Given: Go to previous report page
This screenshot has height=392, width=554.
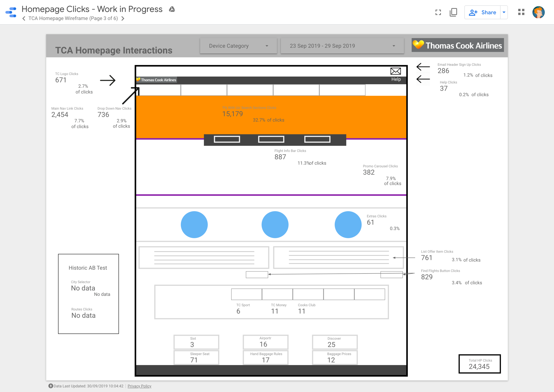Looking at the screenshot, I should [x=24, y=18].
